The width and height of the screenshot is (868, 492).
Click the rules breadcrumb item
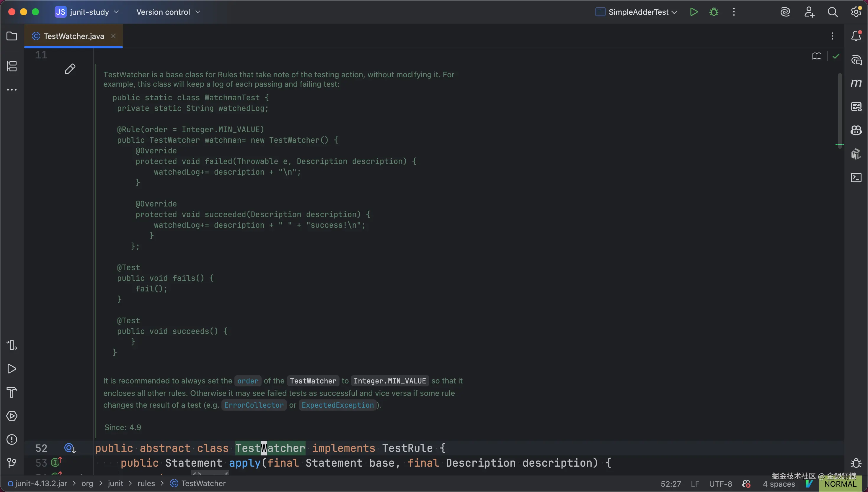[146, 483]
